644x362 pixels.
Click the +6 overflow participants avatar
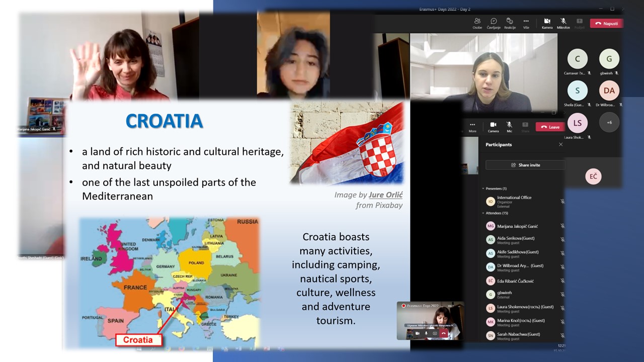pyautogui.click(x=609, y=122)
